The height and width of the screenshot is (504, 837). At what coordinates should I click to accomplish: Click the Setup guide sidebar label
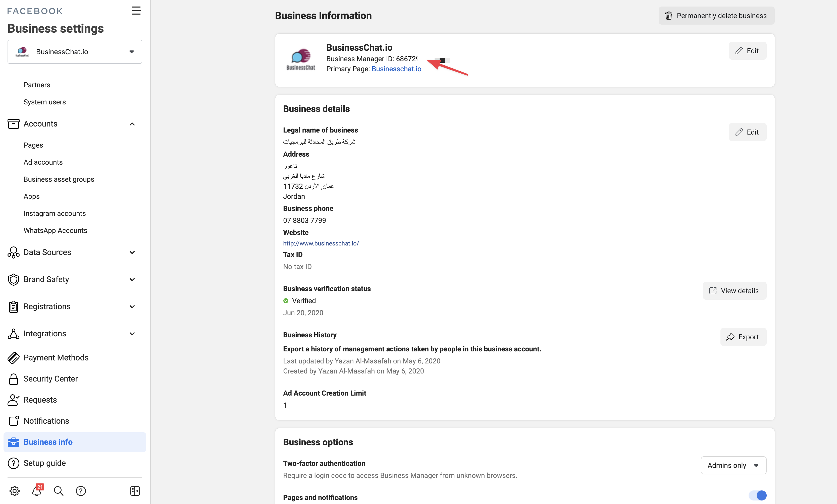tap(44, 463)
